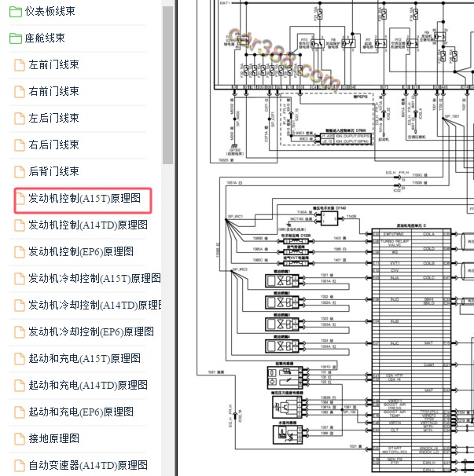Click the file icon beside 发动机控制(A15T)原理图
This screenshot has width=474, height=476.
[x=20, y=199]
